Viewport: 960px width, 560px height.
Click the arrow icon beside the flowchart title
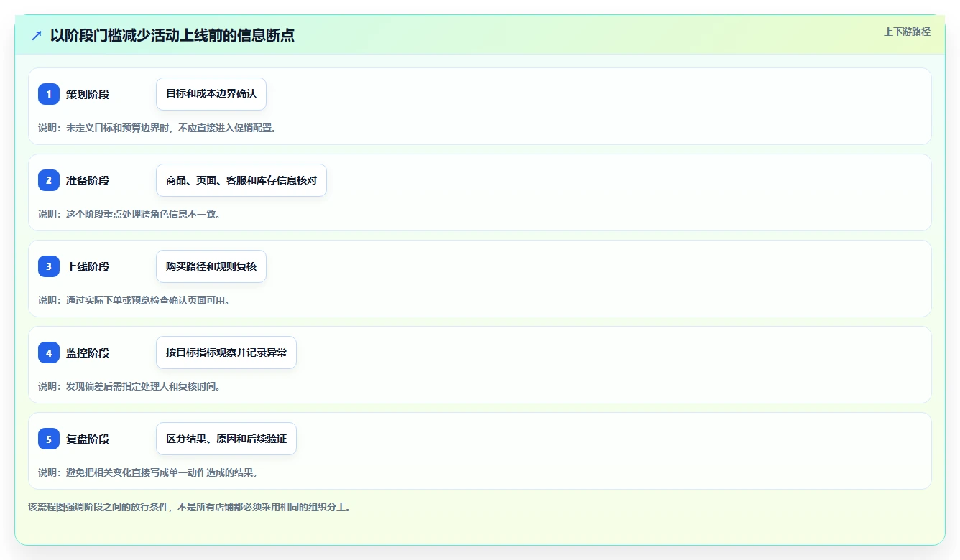coord(37,35)
